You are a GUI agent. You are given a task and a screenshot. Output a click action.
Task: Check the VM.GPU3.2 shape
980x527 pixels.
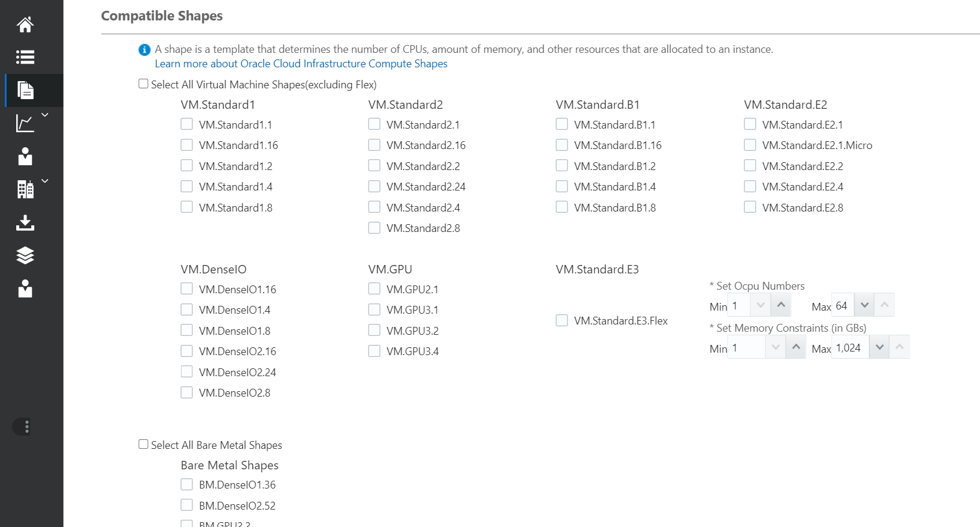point(374,330)
